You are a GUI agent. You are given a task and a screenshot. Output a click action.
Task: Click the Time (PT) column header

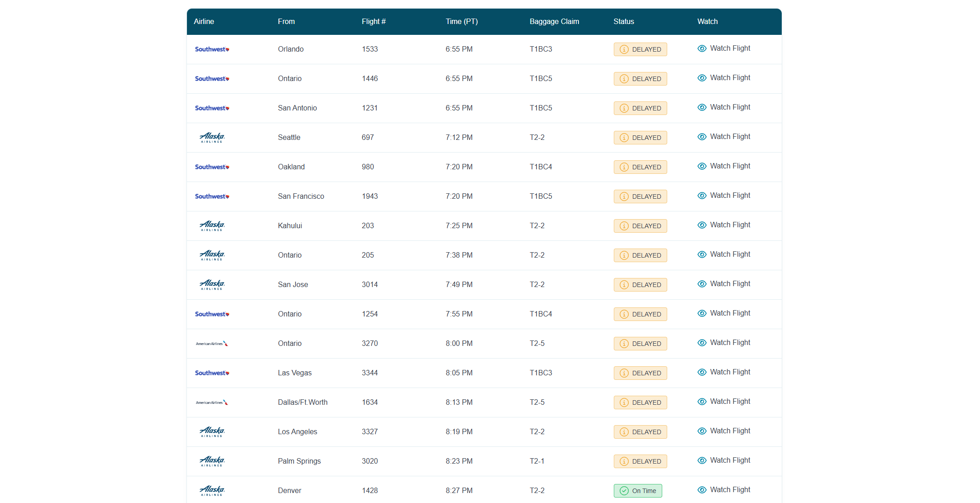tap(461, 21)
